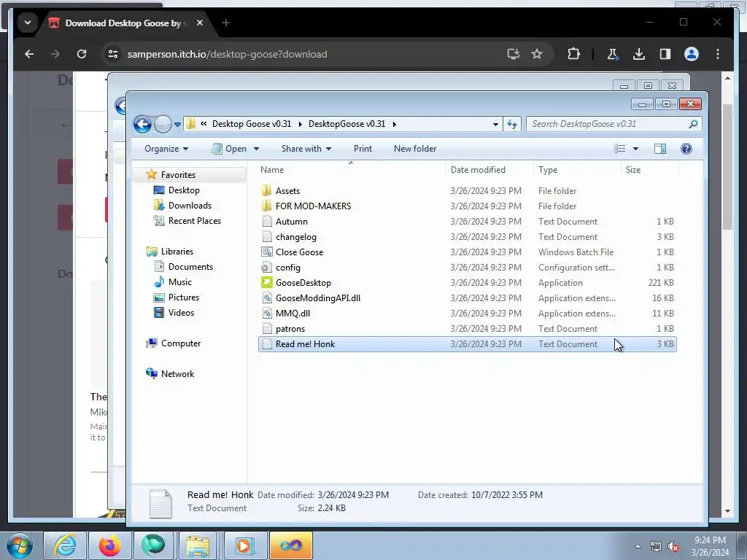
Task: Open the Organize menu
Action: pos(166,149)
